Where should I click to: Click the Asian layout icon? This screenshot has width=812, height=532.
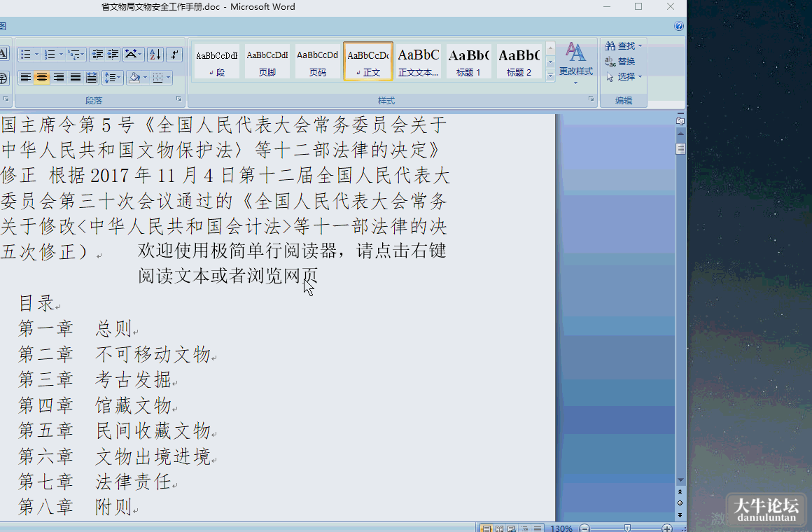(x=132, y=55)
